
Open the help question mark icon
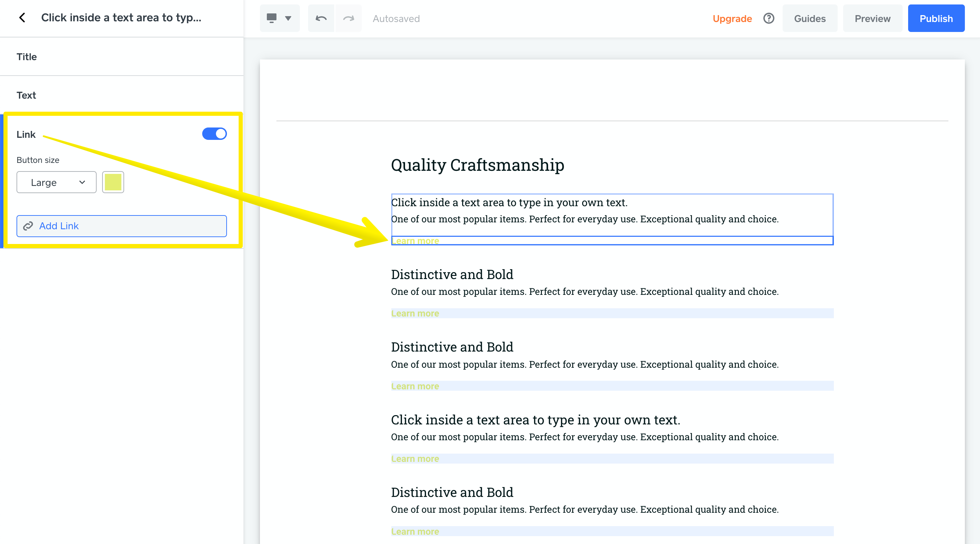coord(768,18)
